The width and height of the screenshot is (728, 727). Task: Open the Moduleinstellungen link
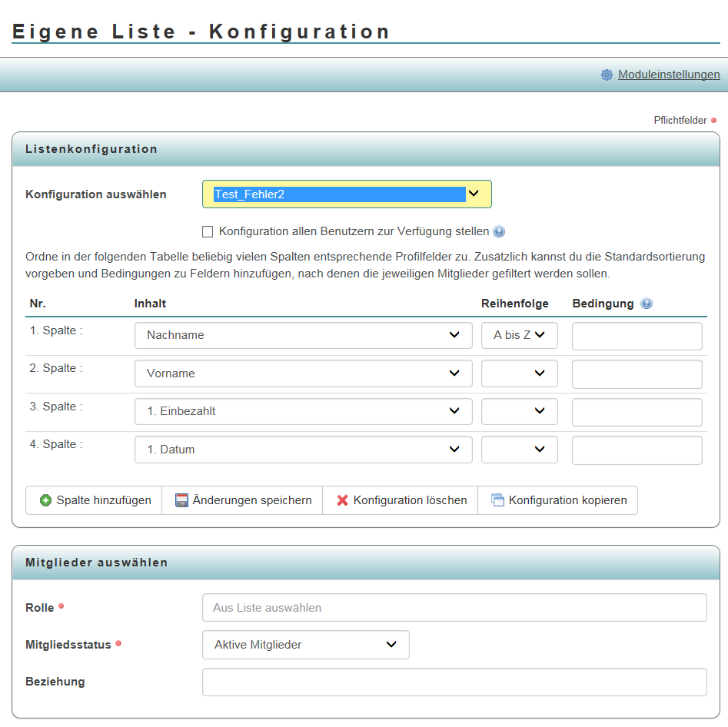[x=669, y=75]
